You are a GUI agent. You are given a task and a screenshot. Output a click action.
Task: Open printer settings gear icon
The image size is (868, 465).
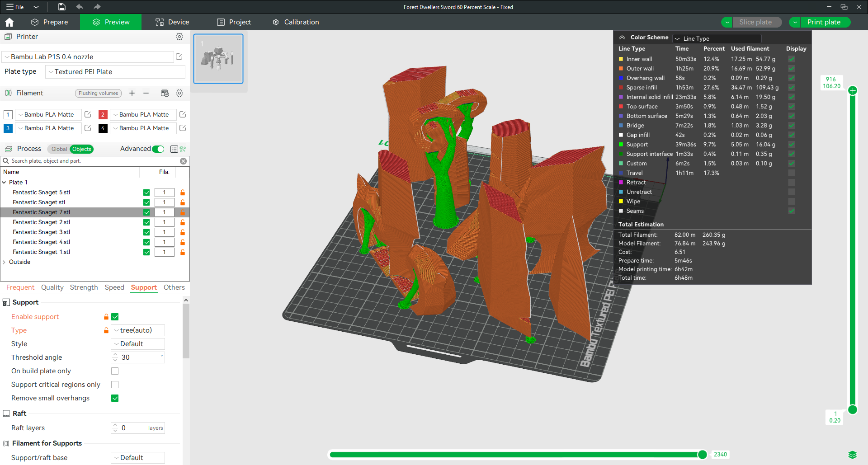click(179, 37)
